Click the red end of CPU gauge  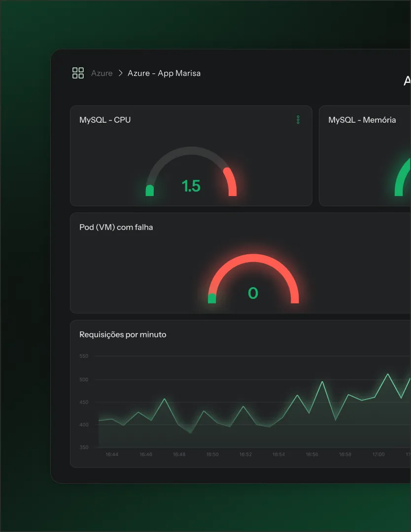[x=231, y=182]
